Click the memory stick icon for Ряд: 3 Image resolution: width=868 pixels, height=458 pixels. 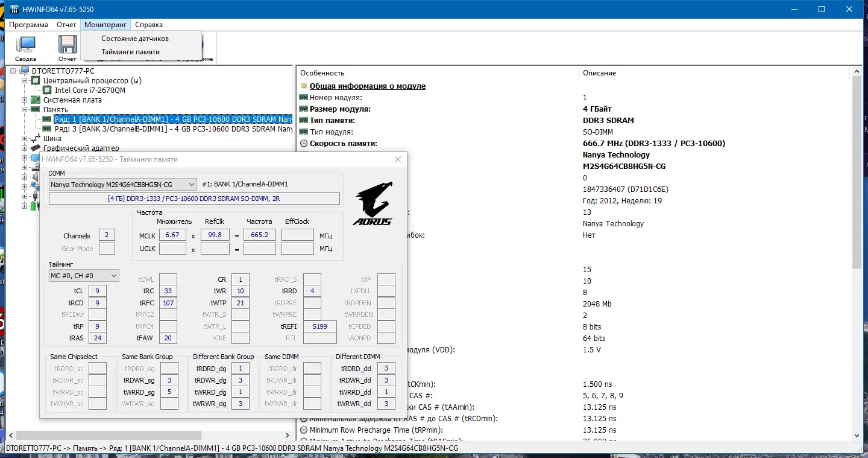[x=48, y=129]
